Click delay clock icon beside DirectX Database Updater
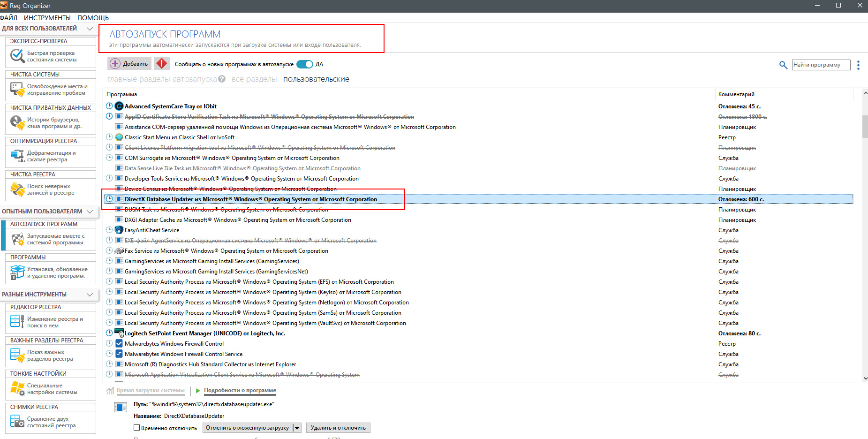Image resolution: width=868 pixels, height=439 pixels. pyautogui.click(x=109, y=199)
